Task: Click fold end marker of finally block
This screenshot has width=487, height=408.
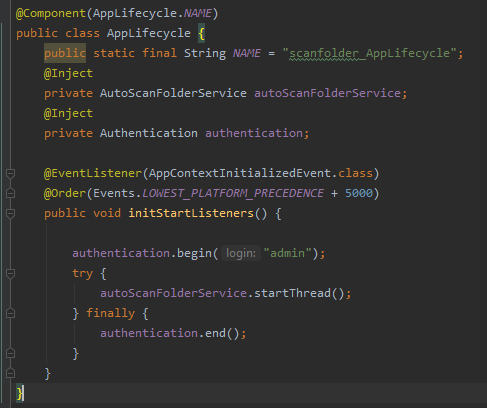Action: (10, 353)
